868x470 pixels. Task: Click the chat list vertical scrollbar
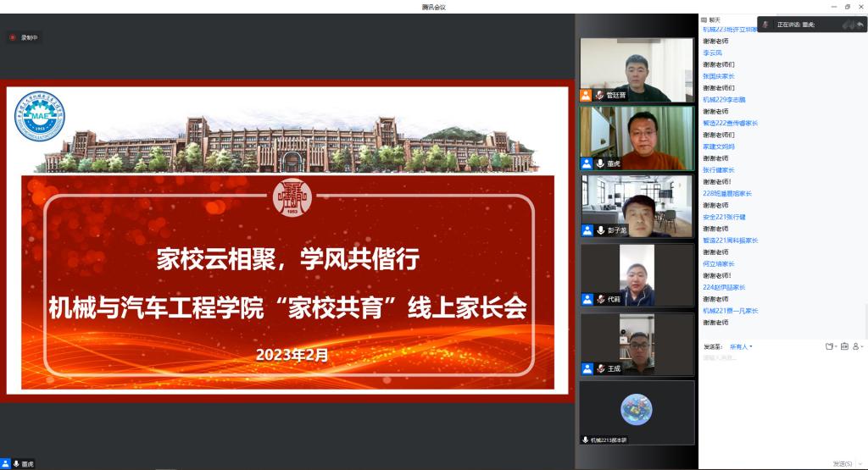point(865,322)
